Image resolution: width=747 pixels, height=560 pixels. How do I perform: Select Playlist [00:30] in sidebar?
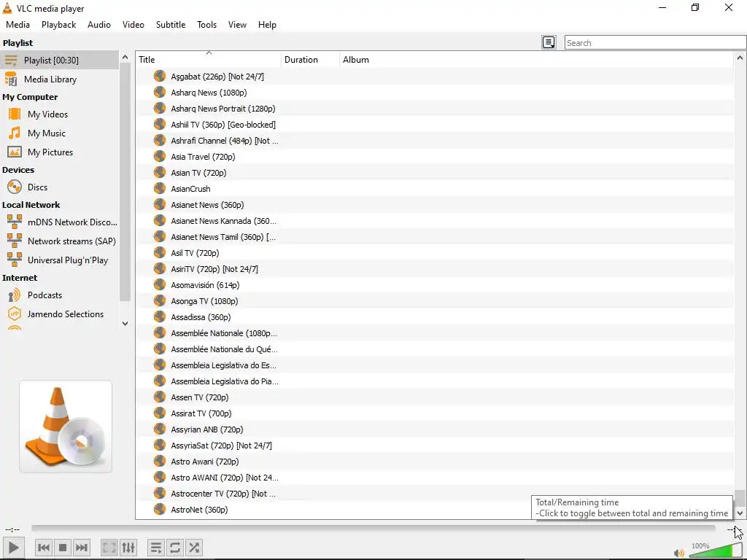click(59, 60)
